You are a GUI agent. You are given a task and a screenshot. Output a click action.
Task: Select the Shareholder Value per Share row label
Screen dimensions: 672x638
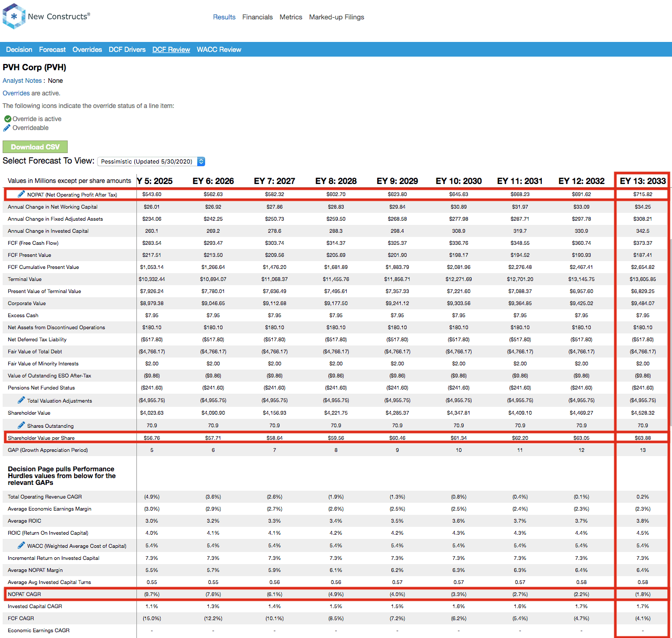41,438
